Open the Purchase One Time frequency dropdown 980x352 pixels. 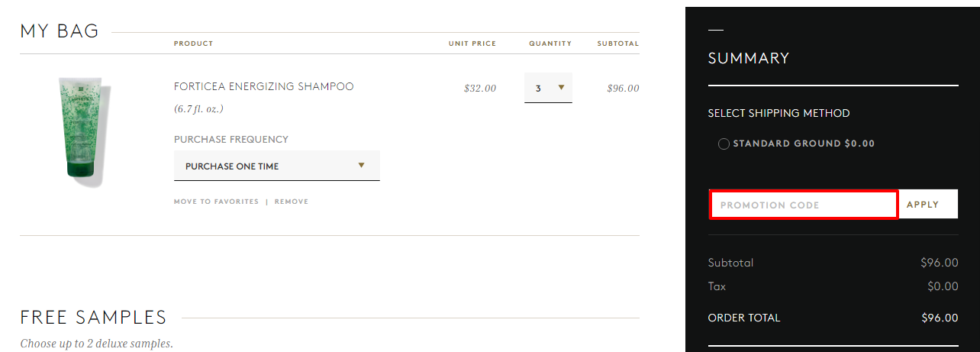click(x=277, y=166)
